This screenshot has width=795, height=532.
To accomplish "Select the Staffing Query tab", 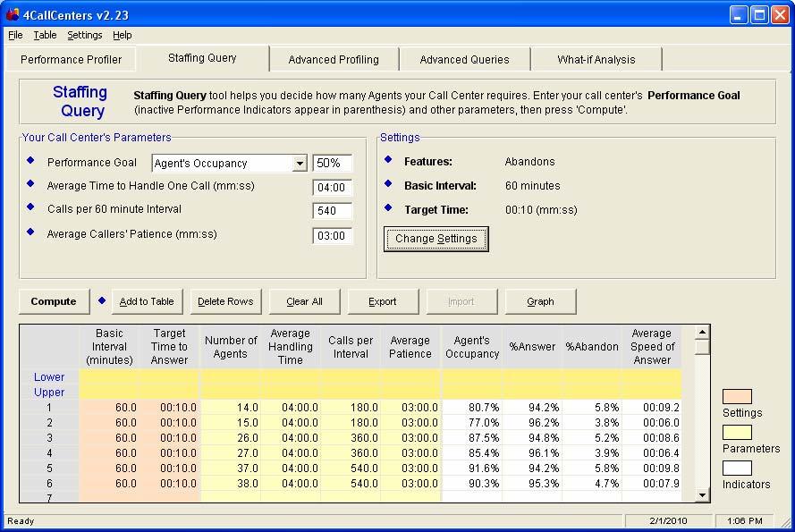I will (202, 58).
